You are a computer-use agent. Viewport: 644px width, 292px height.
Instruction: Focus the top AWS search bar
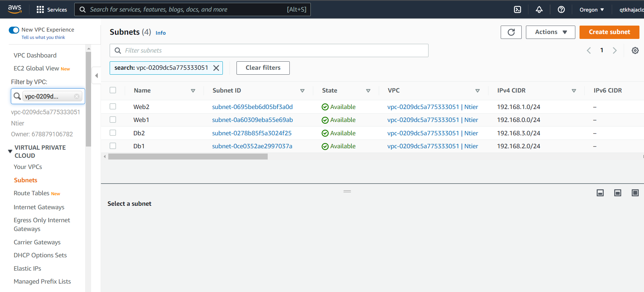point(192,9)
